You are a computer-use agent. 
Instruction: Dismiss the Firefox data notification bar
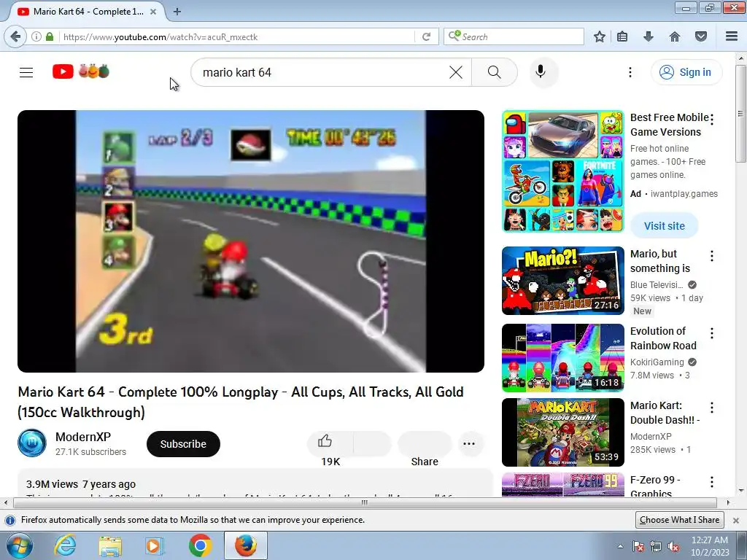[x=736, y=520]
